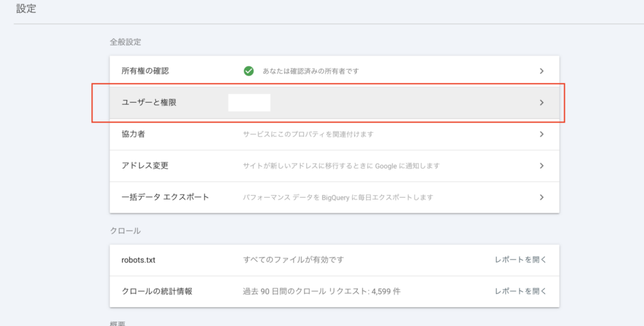The height and width of the screenshot is (326, 644).
Task: Click the chevron arrow on アドレス変更 row
Action: click(541, 166)
